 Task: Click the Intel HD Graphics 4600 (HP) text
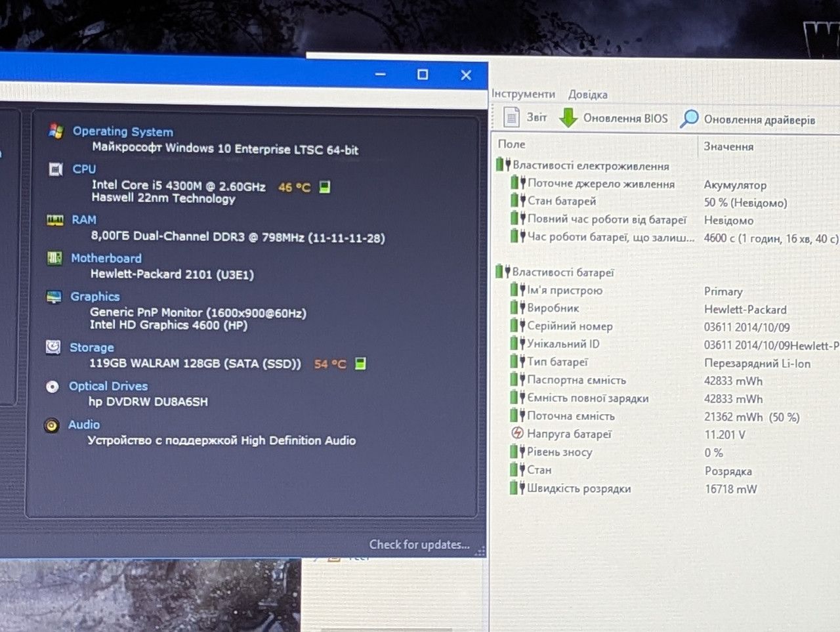169,325
